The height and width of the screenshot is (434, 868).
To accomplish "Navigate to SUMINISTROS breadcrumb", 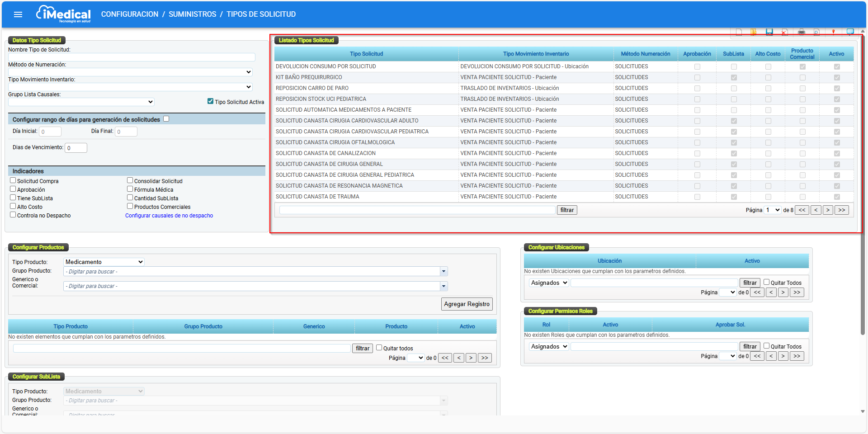I will (193, 14).
